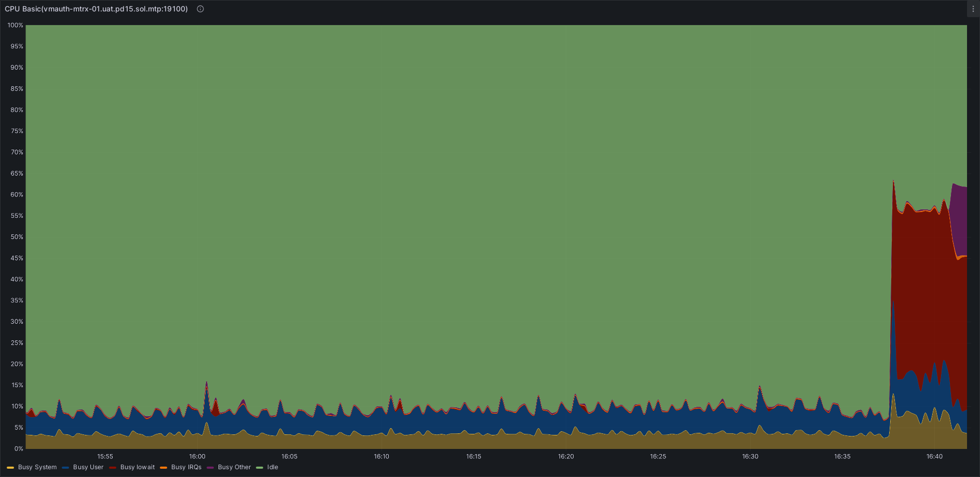Toggle Idle series in legend
The width and height of the screenshot is (980, 477).
click(x=273, y=467)
